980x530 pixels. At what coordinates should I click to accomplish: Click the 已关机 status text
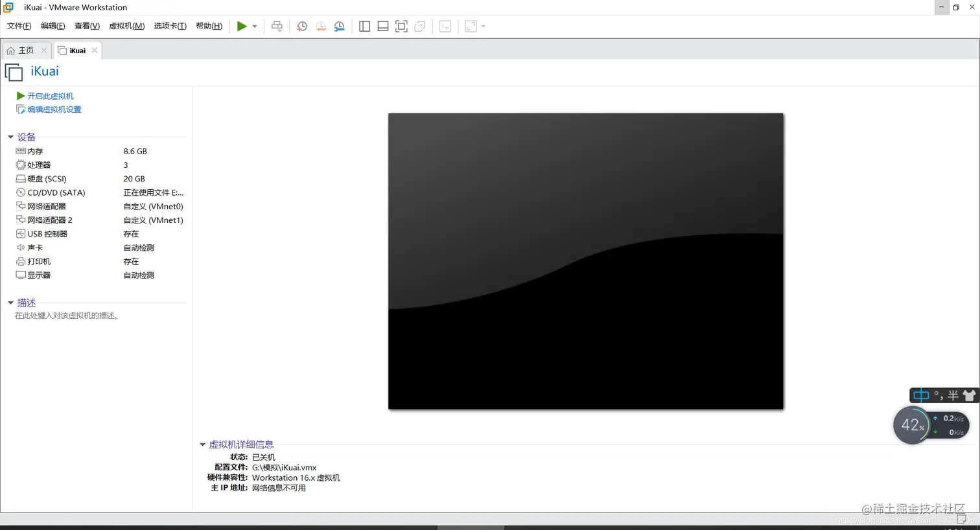click(263, 457)
